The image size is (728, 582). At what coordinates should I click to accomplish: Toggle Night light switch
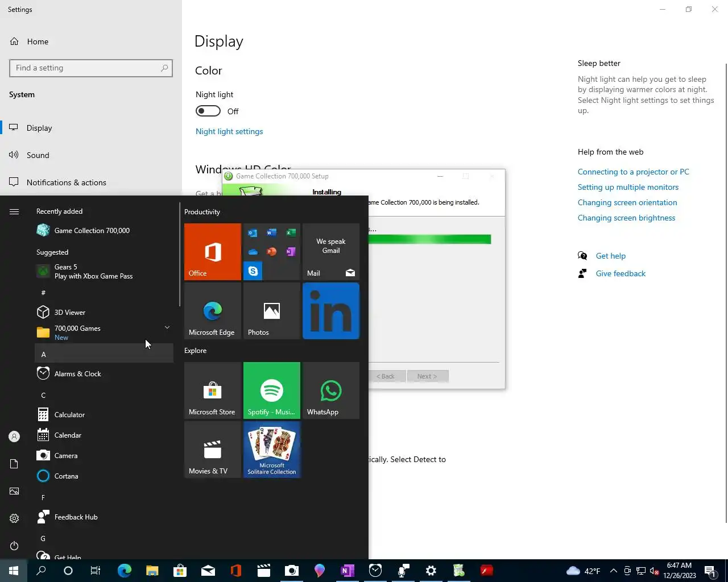(208, 111)
